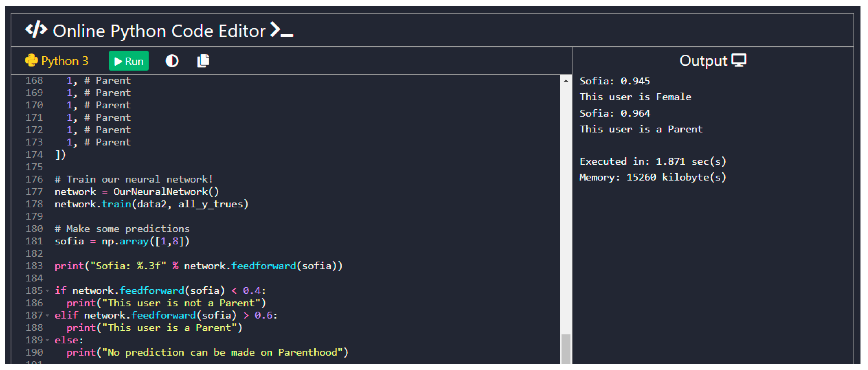Place cursor in the sofia np.array line
Viewport: 868px width, 370px height.
click(122, 241)
